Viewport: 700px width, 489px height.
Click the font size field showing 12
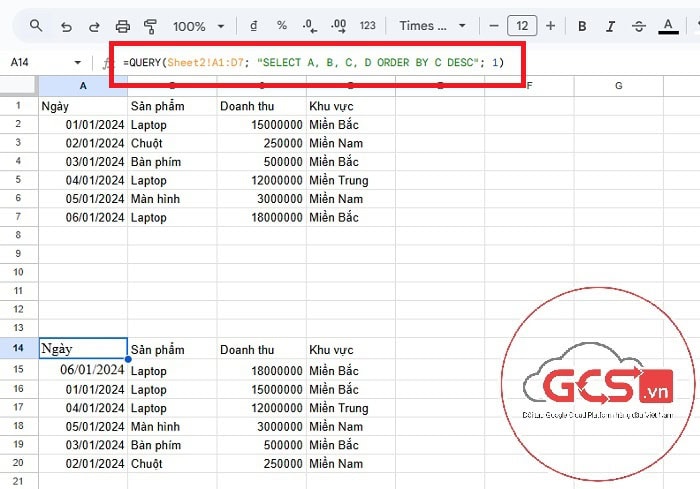pos(521,26)
